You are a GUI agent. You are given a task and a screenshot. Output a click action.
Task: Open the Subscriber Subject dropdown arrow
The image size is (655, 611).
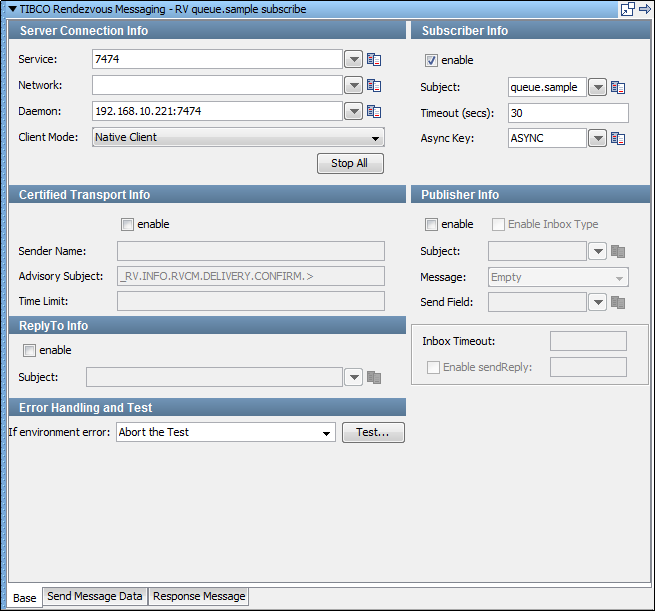click(598, 87)
